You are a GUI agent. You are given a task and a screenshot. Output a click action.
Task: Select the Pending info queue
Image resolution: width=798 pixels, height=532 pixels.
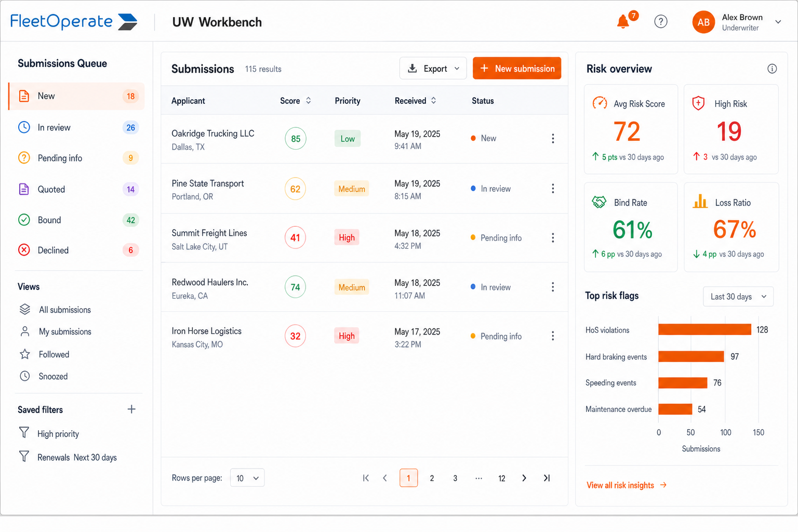pos(76,158)
